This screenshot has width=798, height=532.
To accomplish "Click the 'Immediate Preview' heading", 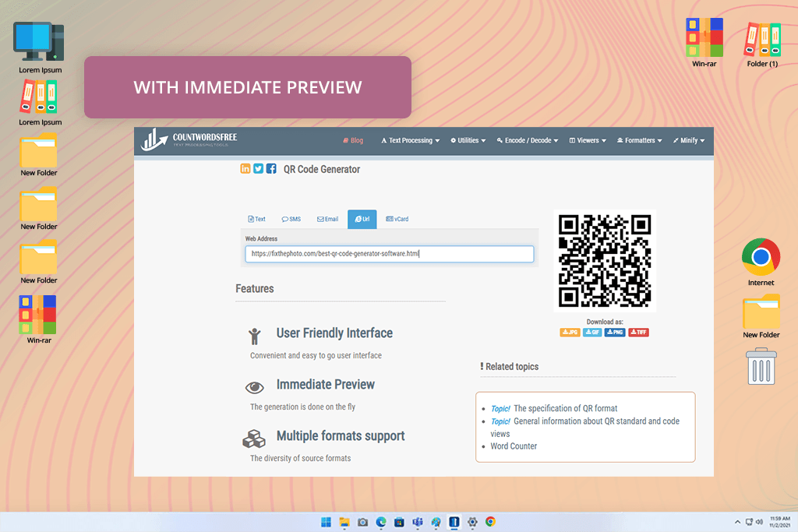I will [x=326, y=385].
